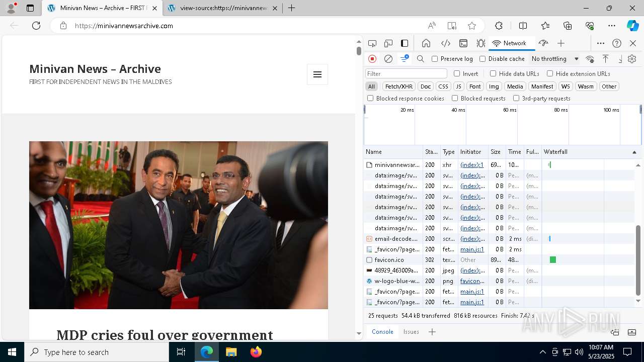The image size is (644, 362).
Task: Add this page to favorites star
Action: coord(472,26)
